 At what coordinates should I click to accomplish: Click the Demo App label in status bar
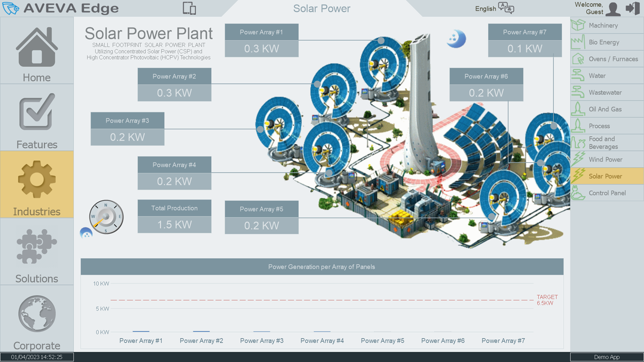point(607,357)
